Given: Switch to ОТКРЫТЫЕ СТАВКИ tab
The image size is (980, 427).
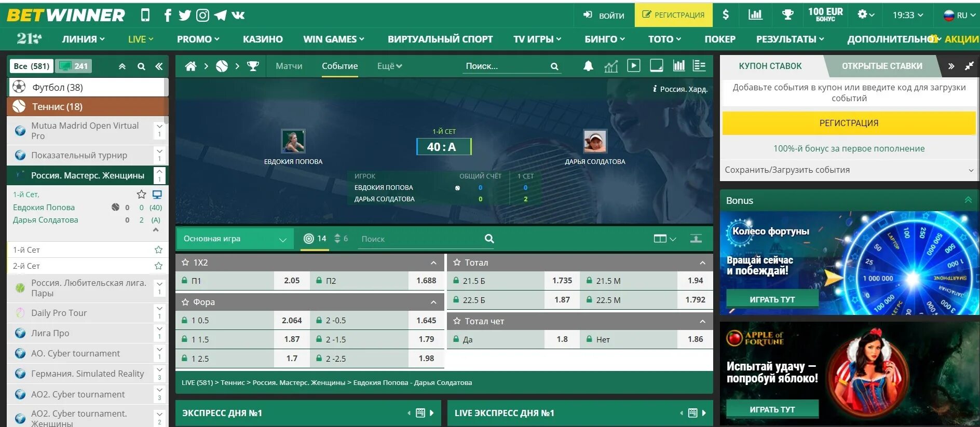Looking at the screenshot, I should 882,66.
